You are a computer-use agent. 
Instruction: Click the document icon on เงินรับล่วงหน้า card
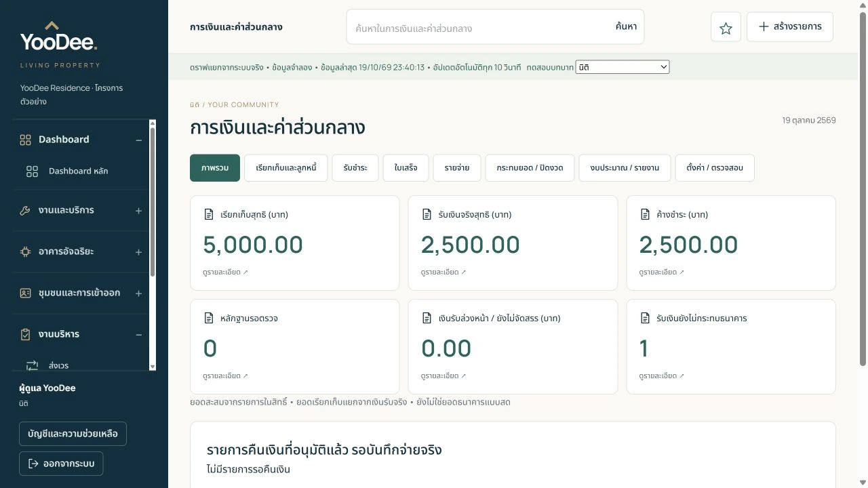click(x=427, y=319)
